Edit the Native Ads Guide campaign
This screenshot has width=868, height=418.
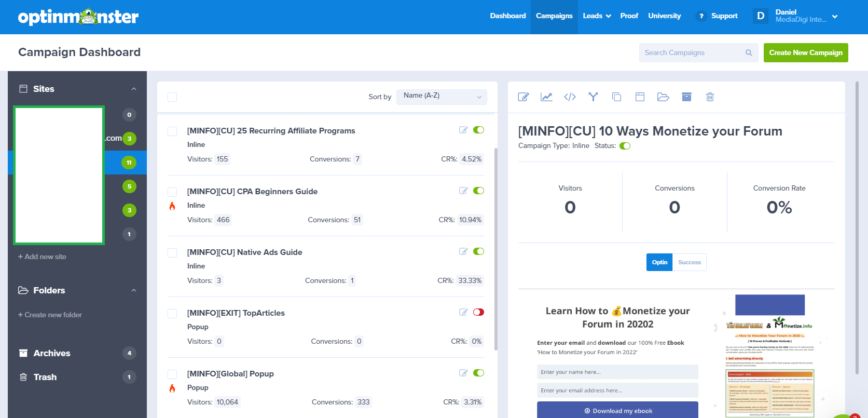pos(463,251)
